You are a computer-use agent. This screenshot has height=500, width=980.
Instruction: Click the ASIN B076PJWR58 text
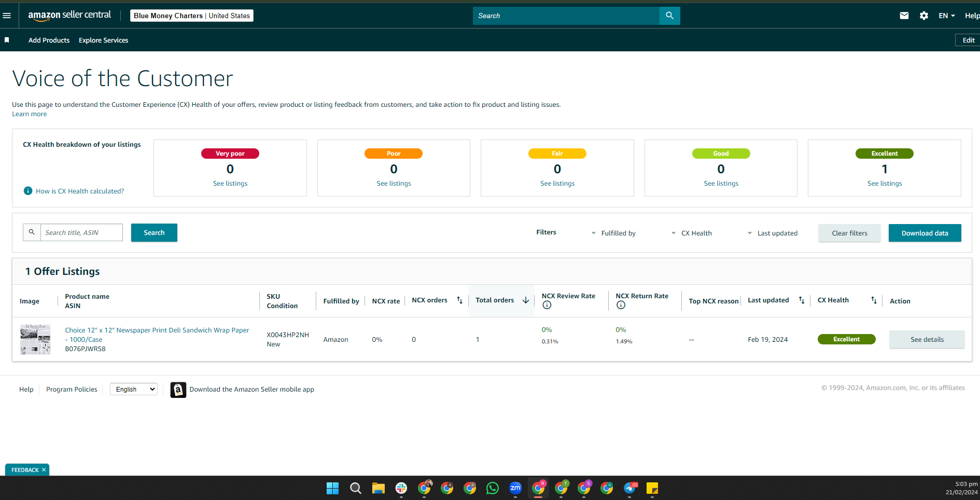pyautogui.click(x=85, y=349)
